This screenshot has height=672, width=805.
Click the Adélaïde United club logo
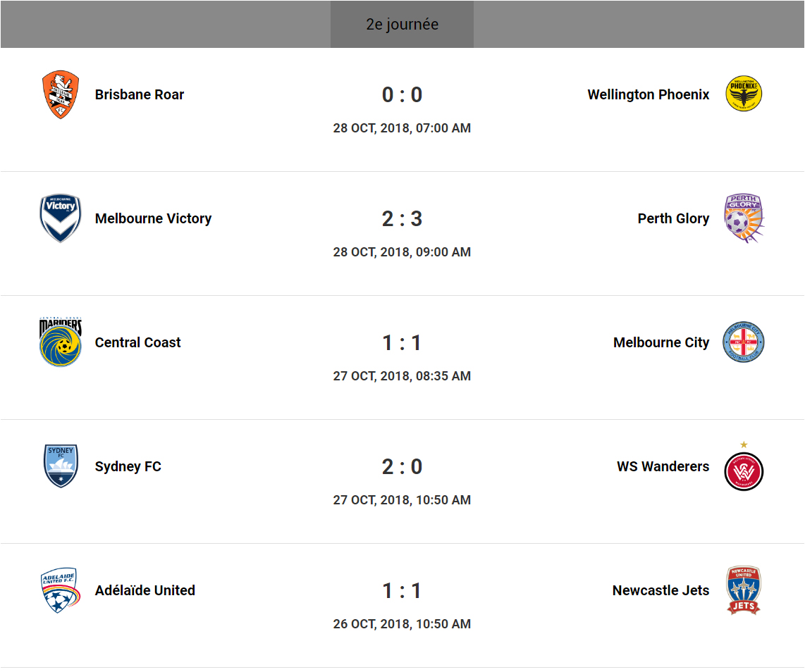[60, 590]
